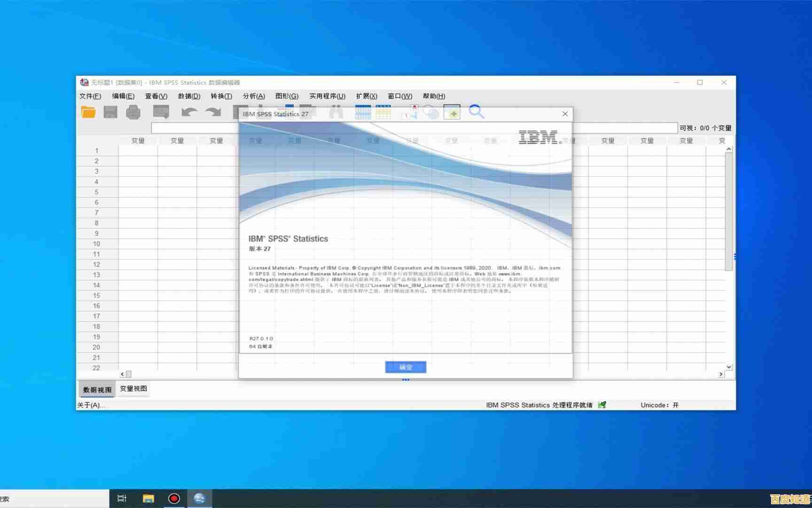Save the dataset using the save icon

(110, 112)
